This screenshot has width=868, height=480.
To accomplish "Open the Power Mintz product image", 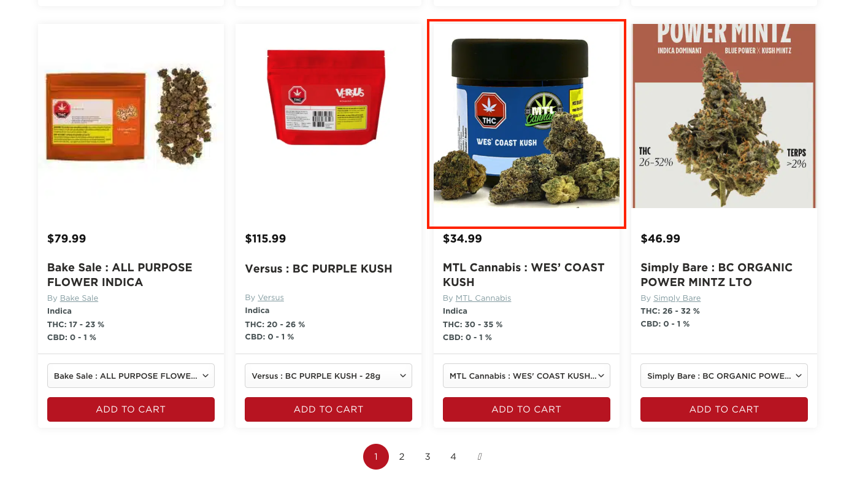I will click(x=724, y=117).
